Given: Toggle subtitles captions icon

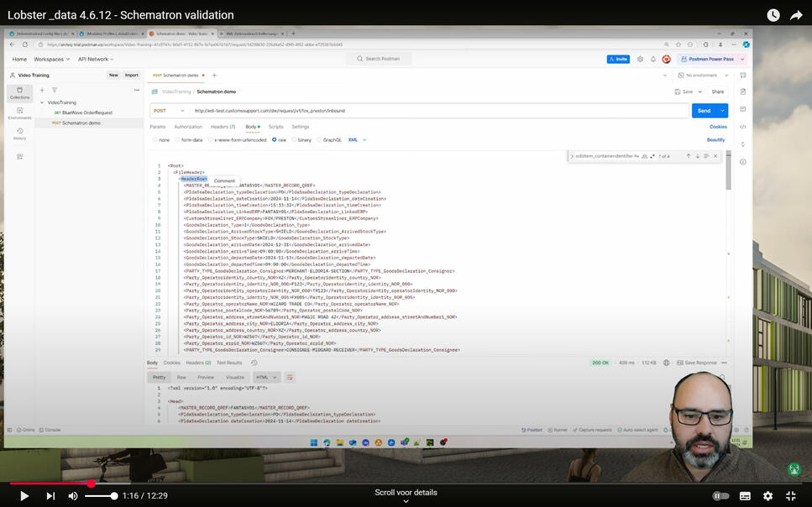Looking at the screenshot, I should 744,496.
